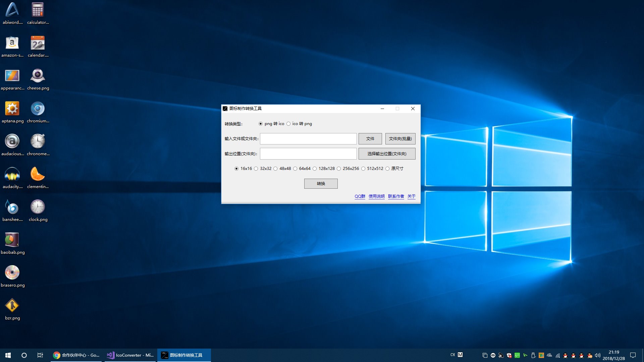
Task: Click 选择输出位置(文件夹) button
Action: click(x=387, y=154)
